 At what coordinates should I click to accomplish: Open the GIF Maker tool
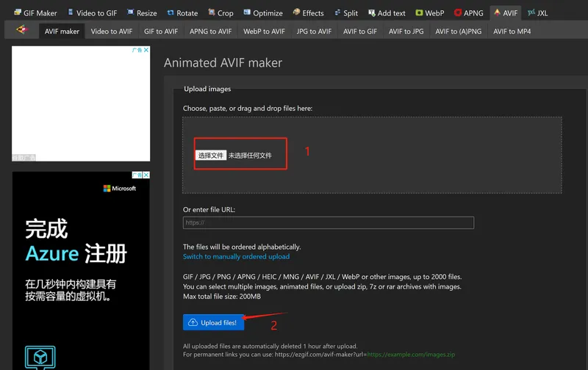click(35, 13)
